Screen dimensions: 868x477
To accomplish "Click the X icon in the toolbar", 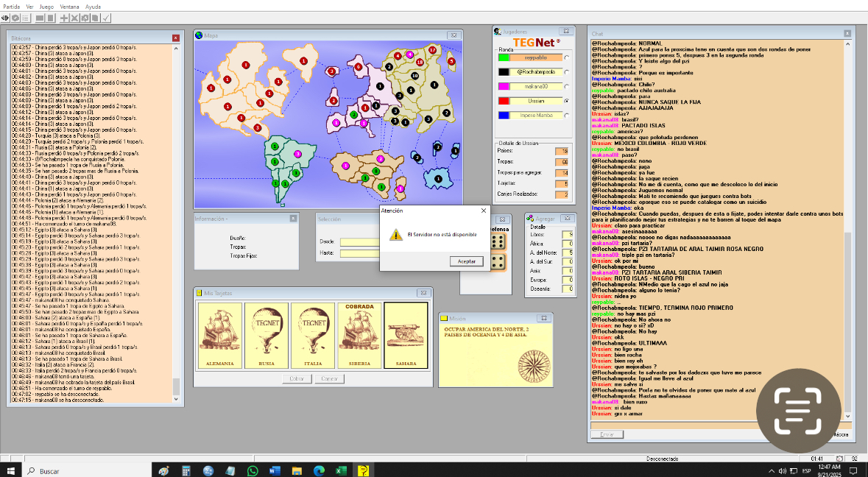I will (x=74, y=17).
